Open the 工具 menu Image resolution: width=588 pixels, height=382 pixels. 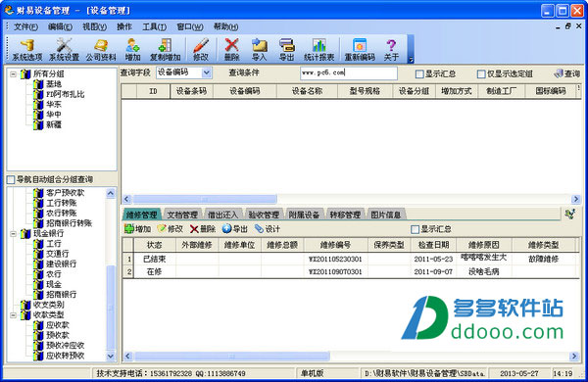(155, 27)
